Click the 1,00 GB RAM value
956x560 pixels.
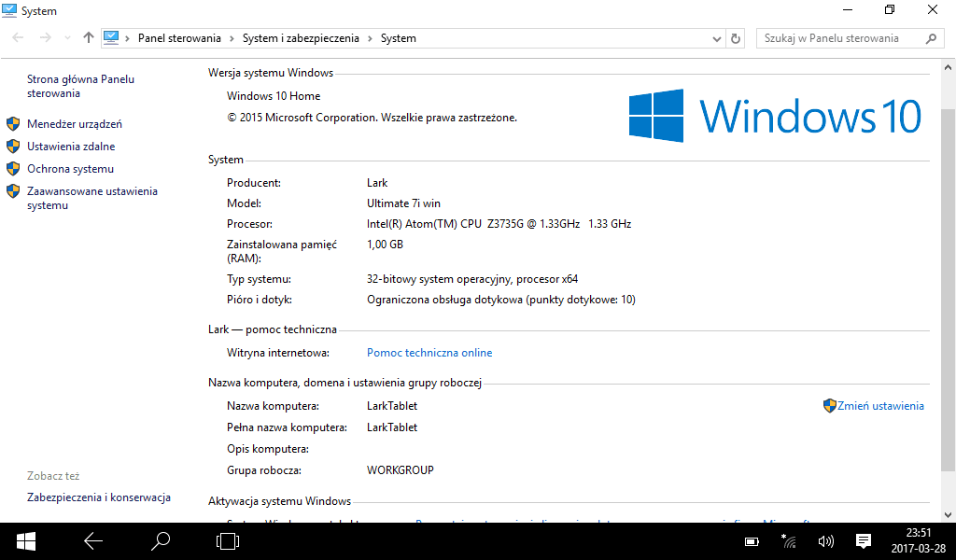click(385, 245)
